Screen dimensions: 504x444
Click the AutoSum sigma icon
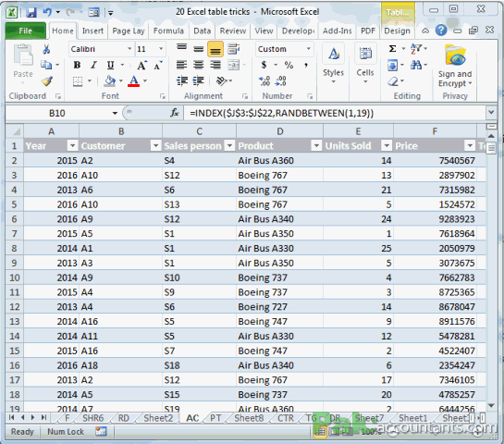click(392, 49)
